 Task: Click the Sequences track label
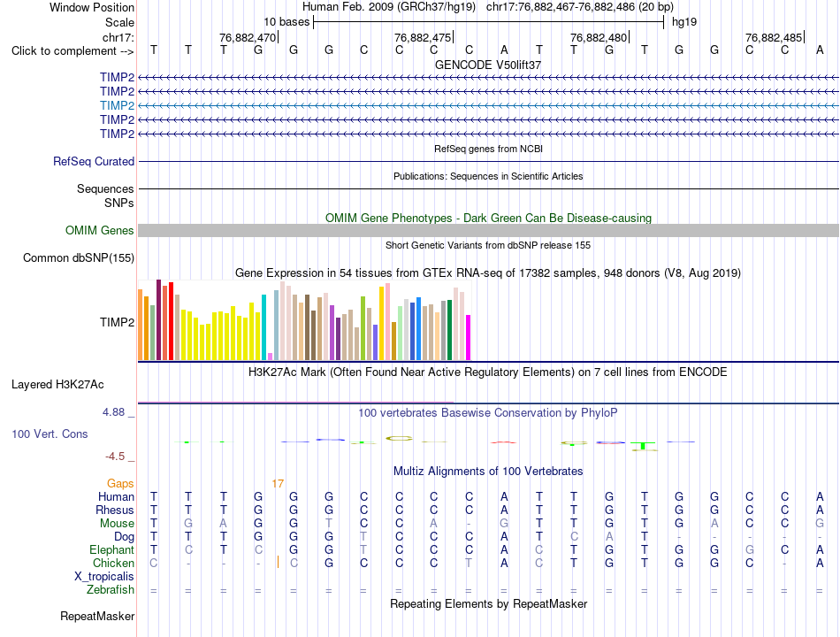click(105, 188)
